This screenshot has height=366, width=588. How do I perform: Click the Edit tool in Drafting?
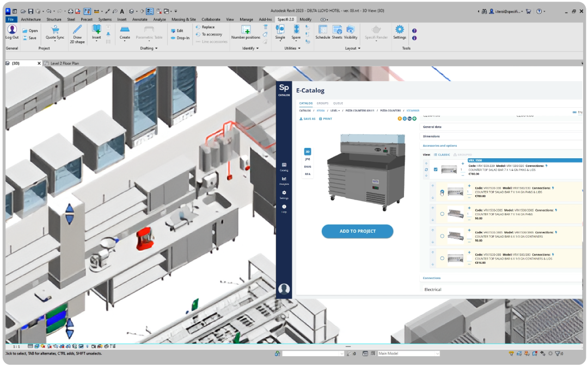coord(177,30)
